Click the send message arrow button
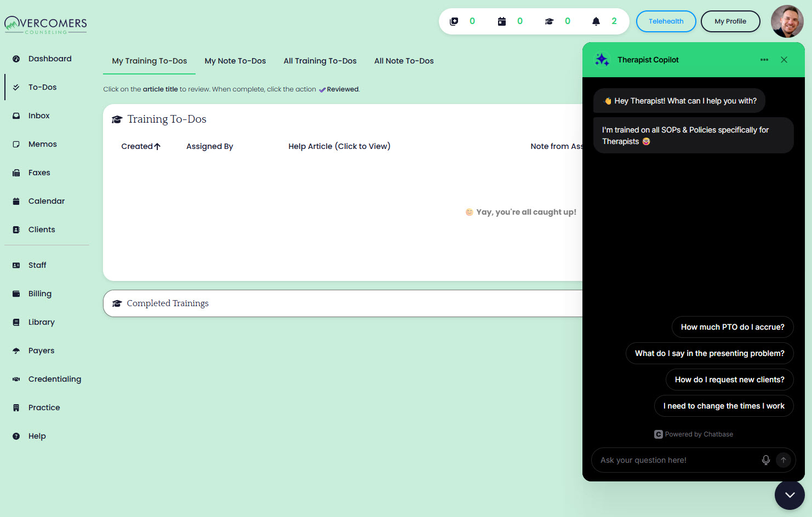 pos(784,460)
